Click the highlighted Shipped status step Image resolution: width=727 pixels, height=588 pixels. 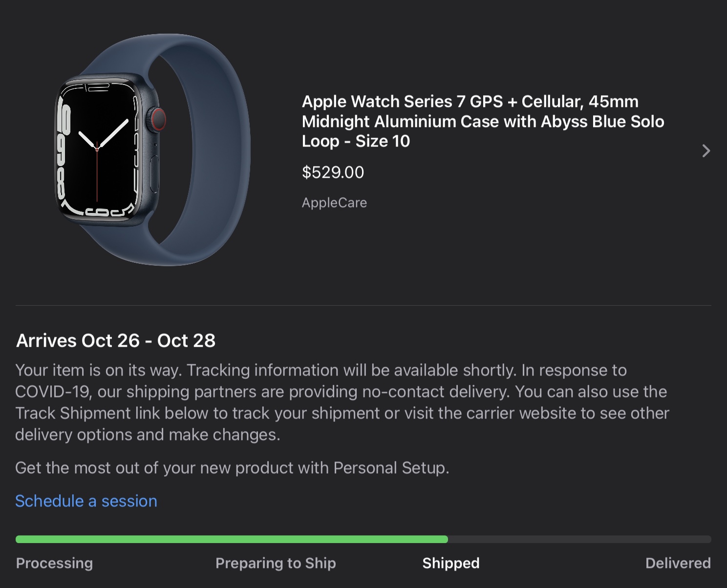click(x=450, y=563)
